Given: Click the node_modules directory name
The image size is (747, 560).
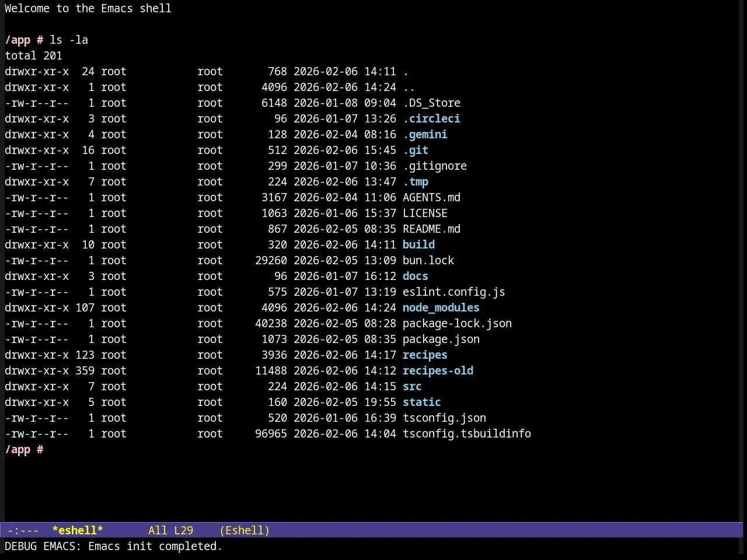Looking at the screenshot, I should click(x=441, y=307).
